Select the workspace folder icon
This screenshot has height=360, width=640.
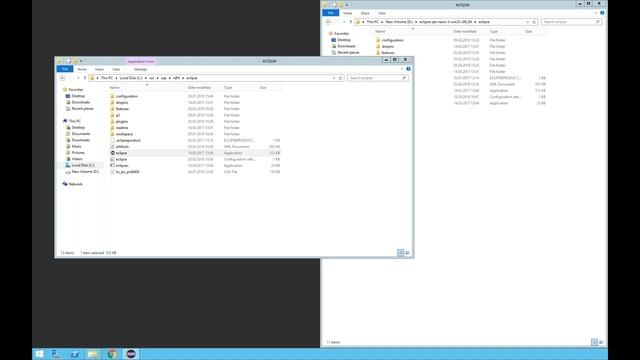coord(112,134)
